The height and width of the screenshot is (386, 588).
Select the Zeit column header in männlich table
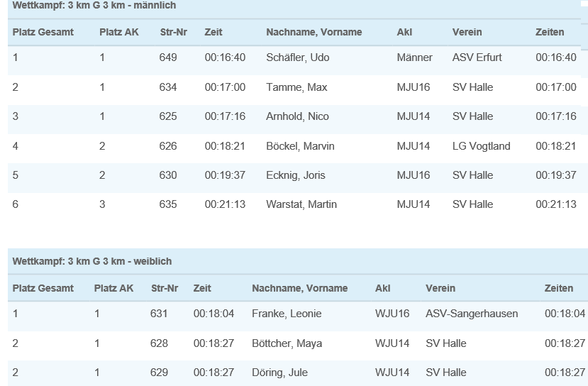(213, 32)
